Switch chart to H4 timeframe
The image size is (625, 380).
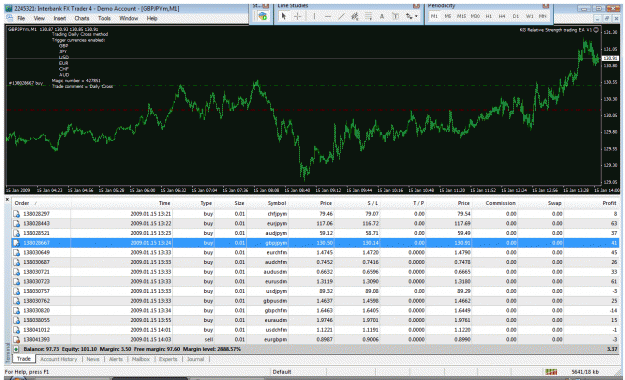[x=502, y=16]
